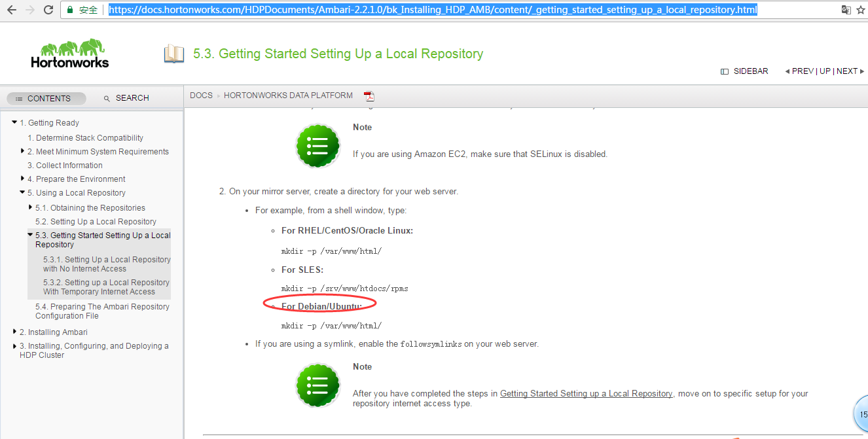This screenshot has height=439, width=868.
Task: Click mkdir -p /srv/www/htdocs/rpms command
Action: click(x=345, y=289)
